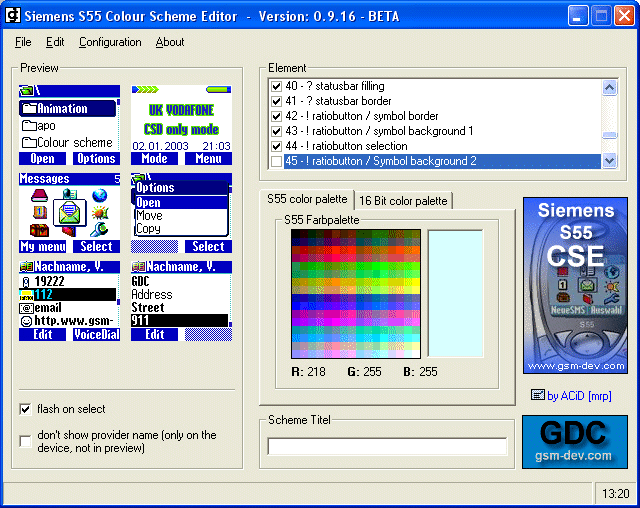Switch to S55 color palette tab
Viewport: 640px width, 508px height.
(x=307, y=199)
